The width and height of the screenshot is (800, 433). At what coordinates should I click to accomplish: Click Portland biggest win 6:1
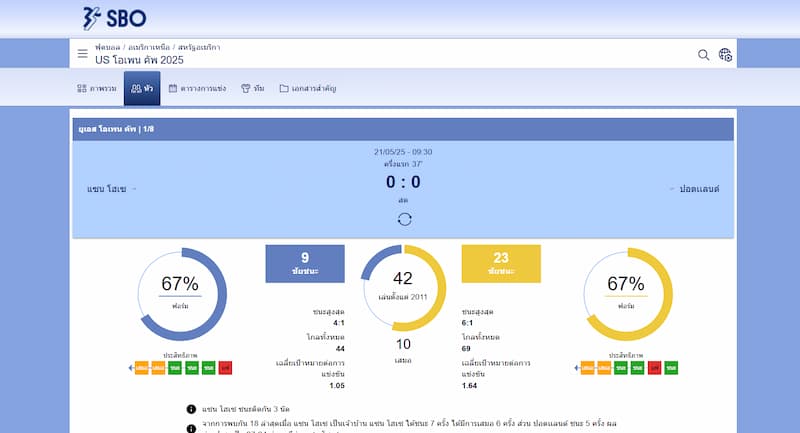[x=467, y=323]
